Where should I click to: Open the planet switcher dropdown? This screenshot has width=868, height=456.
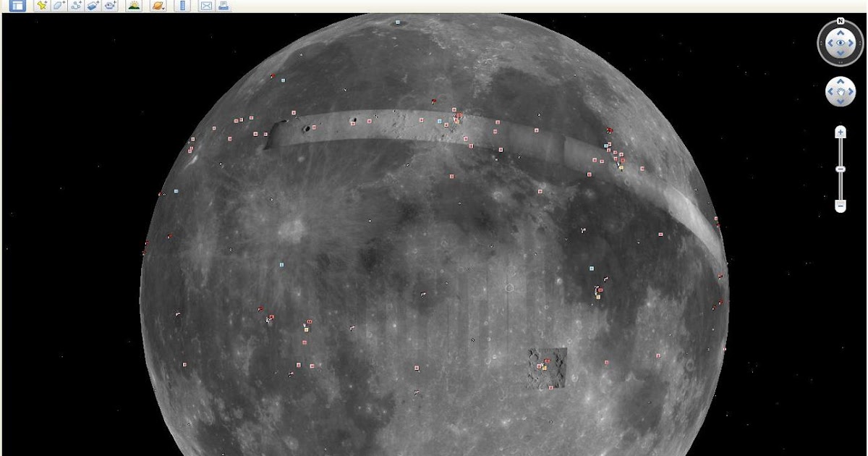pyautogui.click(x=158, y=6)
